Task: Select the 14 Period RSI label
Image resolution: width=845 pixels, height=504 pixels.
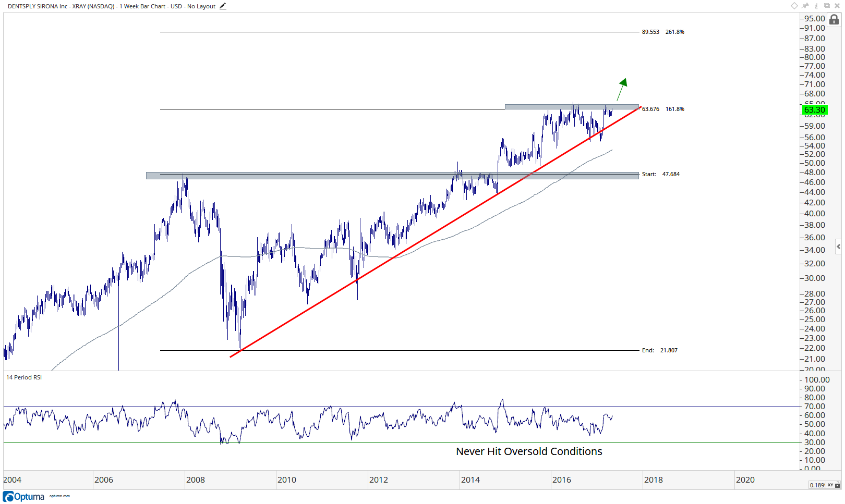Action: 24,377
